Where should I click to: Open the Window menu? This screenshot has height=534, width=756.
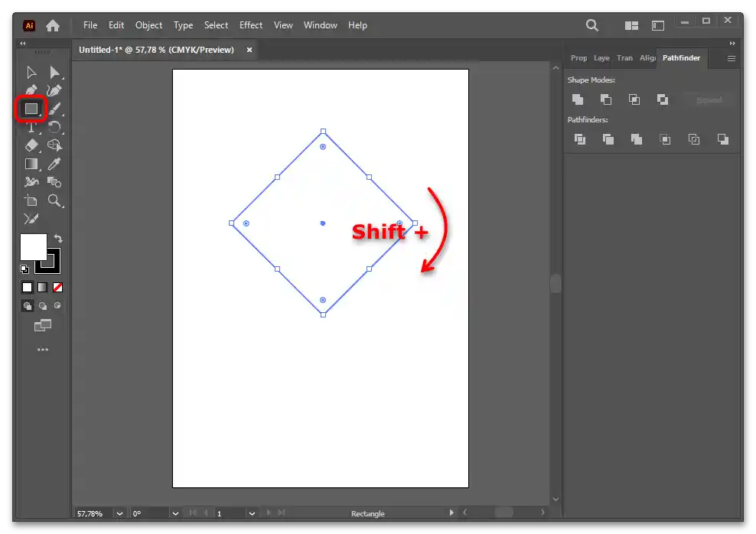coord(320,25)
